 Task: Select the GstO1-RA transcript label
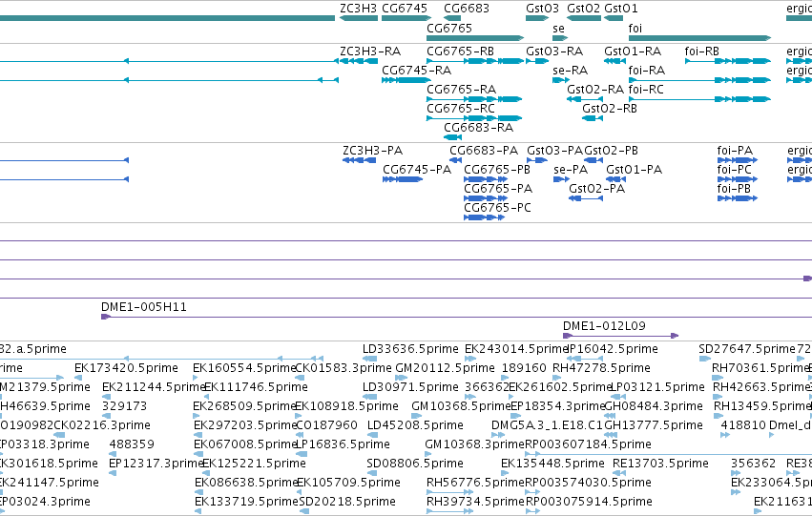tap(633, 52)
